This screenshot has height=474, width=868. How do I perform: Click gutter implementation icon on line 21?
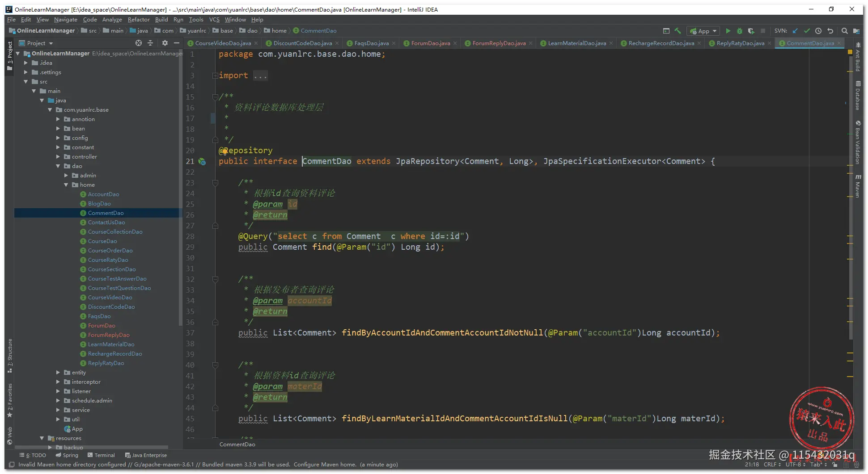point(202,161)
